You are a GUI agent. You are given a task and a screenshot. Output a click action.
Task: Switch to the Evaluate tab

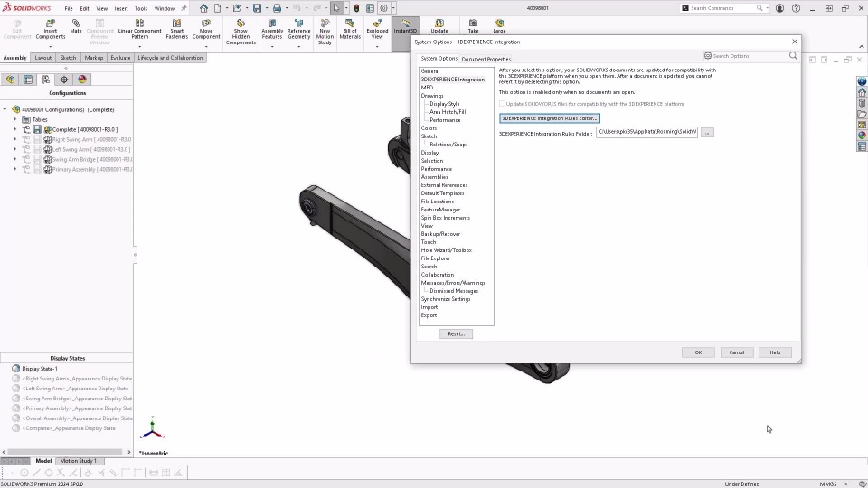(120, 58)
